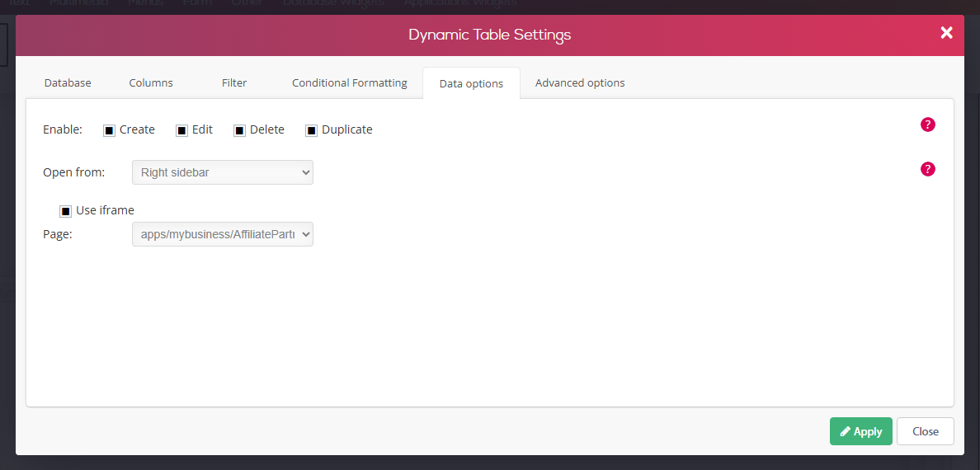Toggle the Duplicate checkbox
The height and width of the screenshot is (470, 980).
pyautogui.click(x=311, y=130)
